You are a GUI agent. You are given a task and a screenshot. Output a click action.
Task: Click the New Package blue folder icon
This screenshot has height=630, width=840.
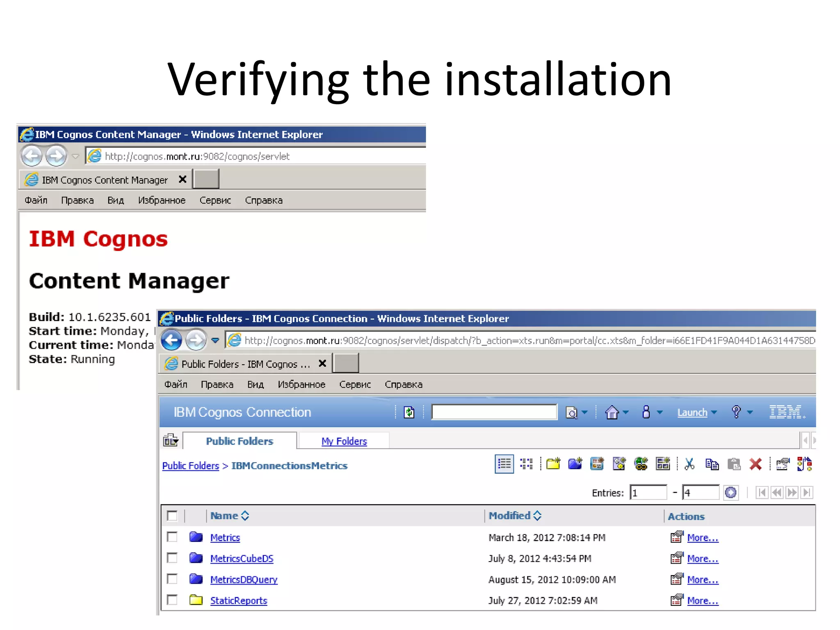[x=575, y=464]
